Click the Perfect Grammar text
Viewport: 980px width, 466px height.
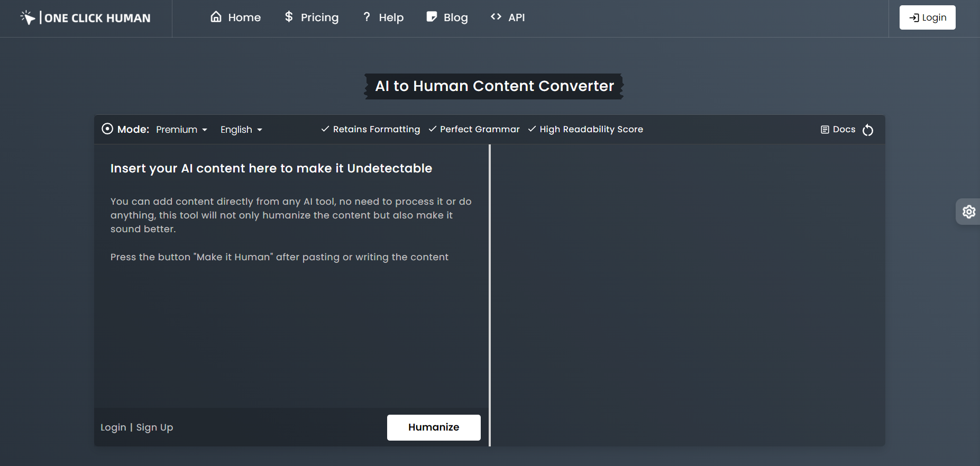coord(480,129)
